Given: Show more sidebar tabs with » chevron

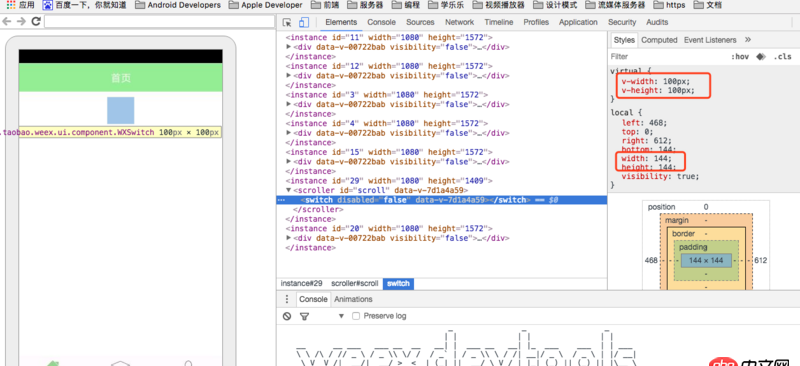Looking at the screenshot, I should pos(748,40).
